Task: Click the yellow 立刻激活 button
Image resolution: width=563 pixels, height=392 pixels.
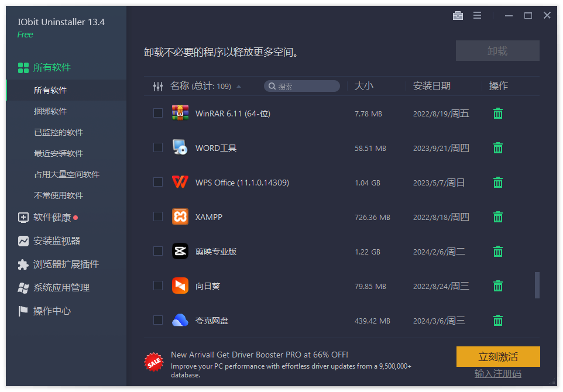Action: tap(498, 356)
